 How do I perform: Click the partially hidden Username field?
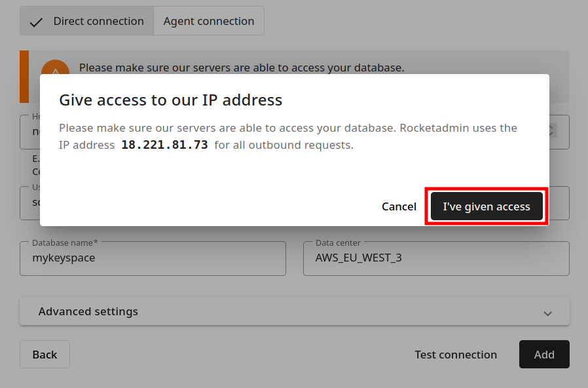point(29,203)
